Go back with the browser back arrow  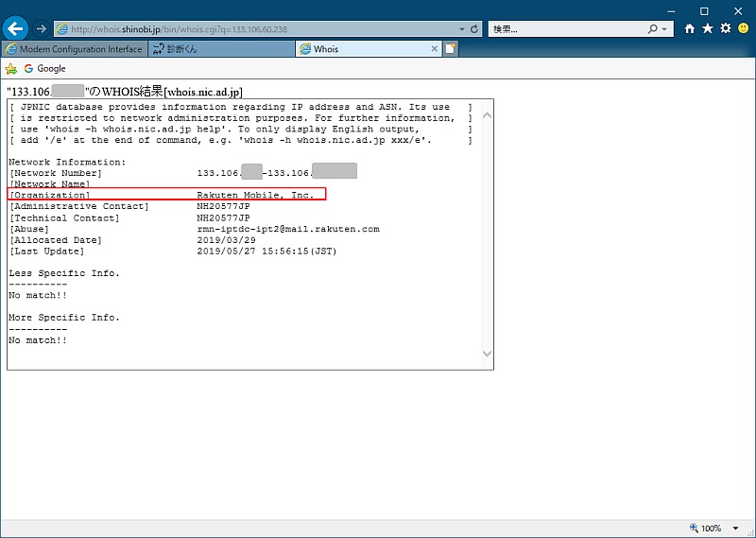(x=15, y=29)
